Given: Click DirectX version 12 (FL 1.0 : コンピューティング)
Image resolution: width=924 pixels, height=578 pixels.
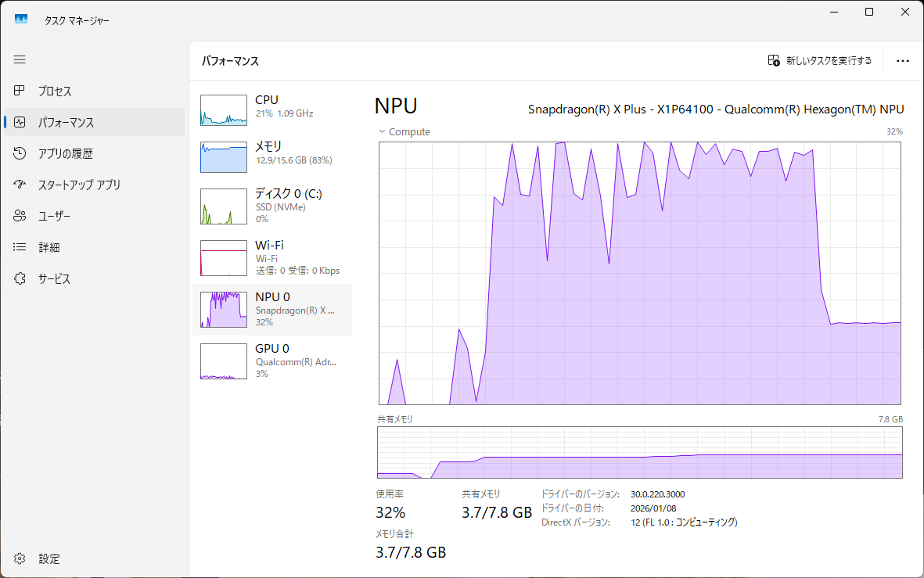Looking at the screenshot, I should pos(684,522).
